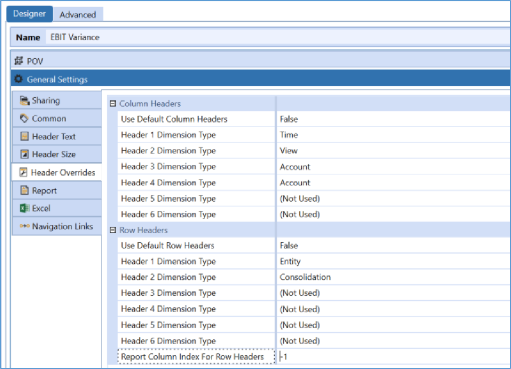Open the Excel settings tab

tap(57, 208)
